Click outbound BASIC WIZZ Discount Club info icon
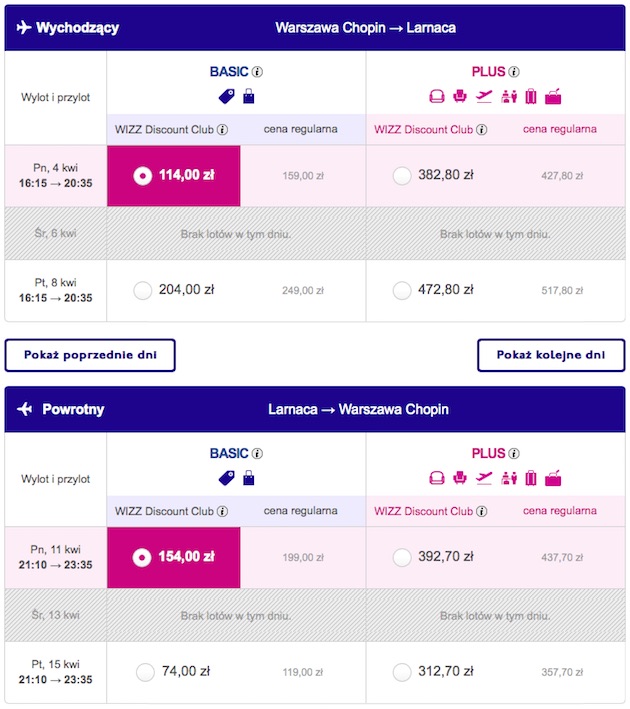 223,130
